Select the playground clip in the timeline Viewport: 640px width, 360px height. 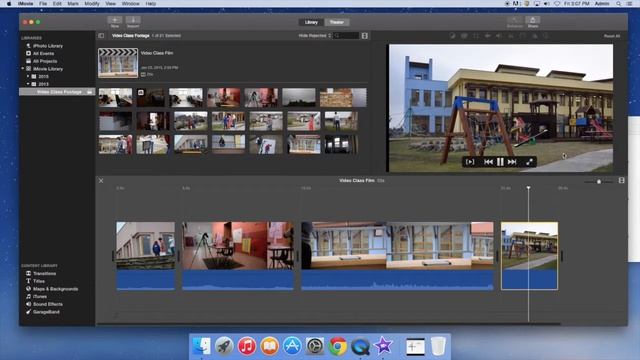click(529, 256)
